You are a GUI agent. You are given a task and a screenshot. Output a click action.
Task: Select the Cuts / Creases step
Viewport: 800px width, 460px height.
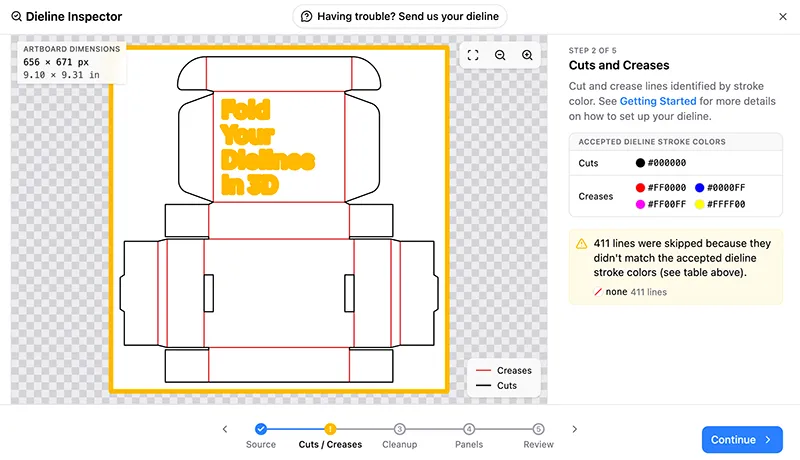(x=330, y=429)
